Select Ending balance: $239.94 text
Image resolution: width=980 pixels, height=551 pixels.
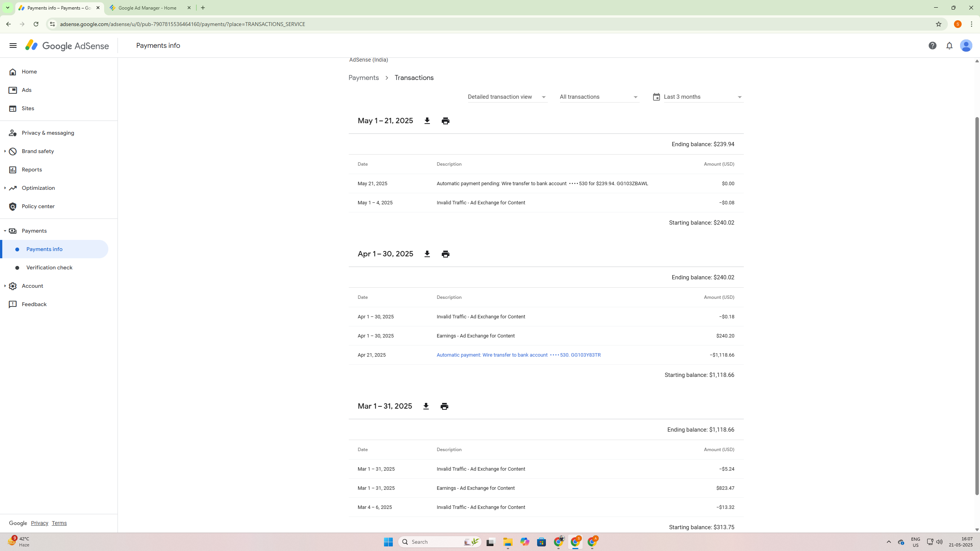click(x=703, y=144)
